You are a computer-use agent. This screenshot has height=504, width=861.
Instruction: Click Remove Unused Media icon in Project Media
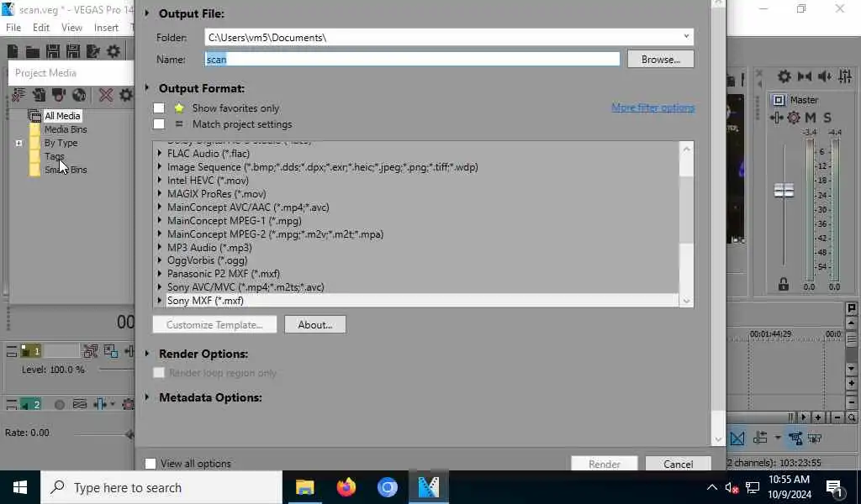(18, 95)
